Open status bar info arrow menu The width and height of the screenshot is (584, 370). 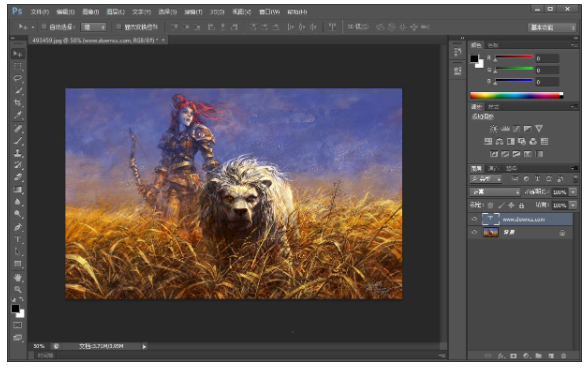144,347
